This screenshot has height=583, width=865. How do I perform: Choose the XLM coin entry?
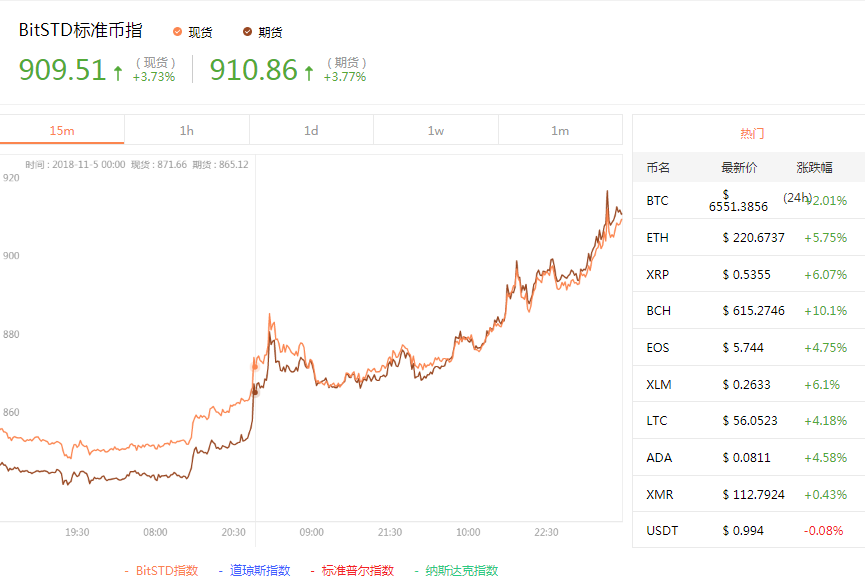[x=749, y=384]
